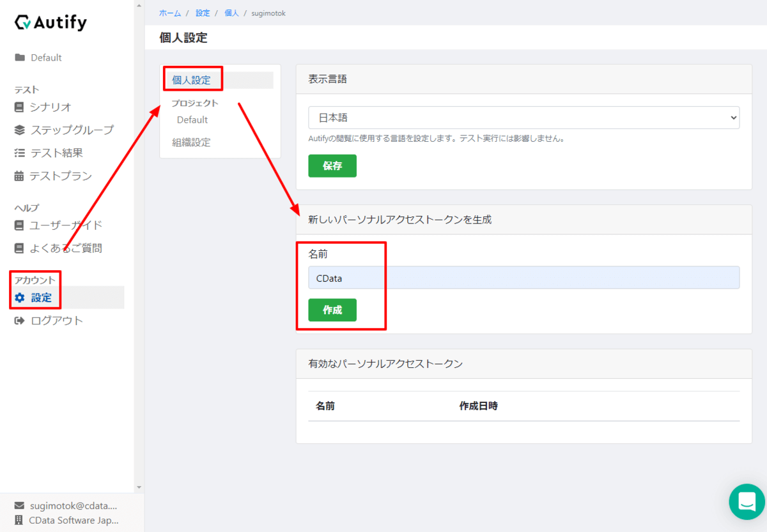The width and height of the screenshot is (767, 532).
Task: Click the email envelope icon by sugimotok@cdata
Action: [x=19, y=505]
